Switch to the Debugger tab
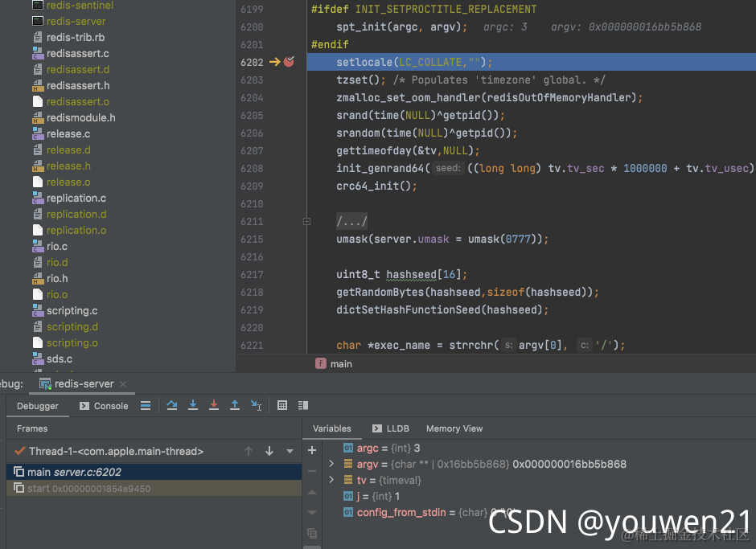This screenshot has height=549, width=756. (38, 406)
